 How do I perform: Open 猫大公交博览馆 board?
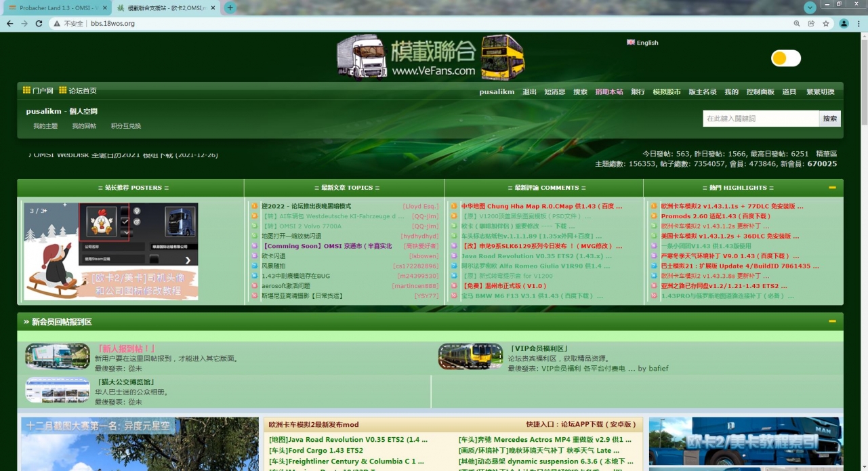pos(125,382)
